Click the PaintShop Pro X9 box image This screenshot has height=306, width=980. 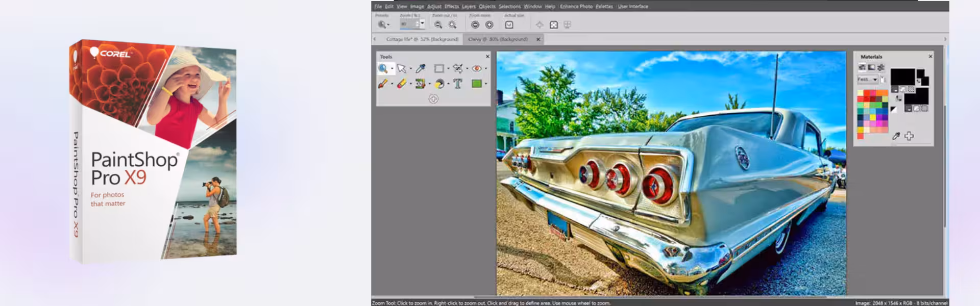[153, 151]
